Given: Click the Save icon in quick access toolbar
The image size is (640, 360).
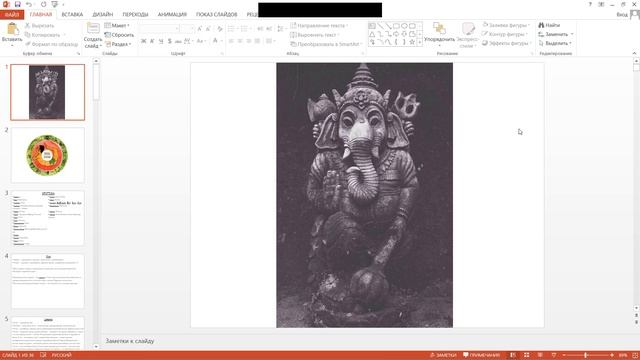Looking at the screenshot, I should pyautogui.click(x=18, y=4).
